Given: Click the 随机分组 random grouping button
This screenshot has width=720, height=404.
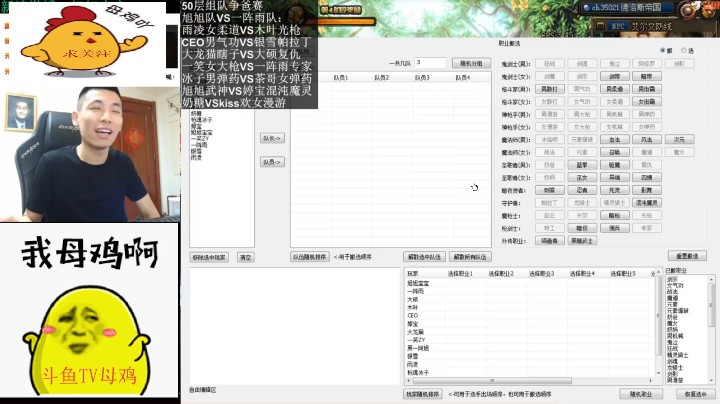Looking at the screenshot, I should [x=471, y=63].
